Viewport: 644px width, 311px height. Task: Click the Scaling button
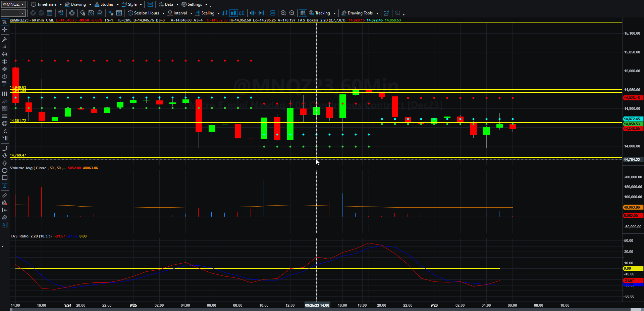[x=207, y=13]
